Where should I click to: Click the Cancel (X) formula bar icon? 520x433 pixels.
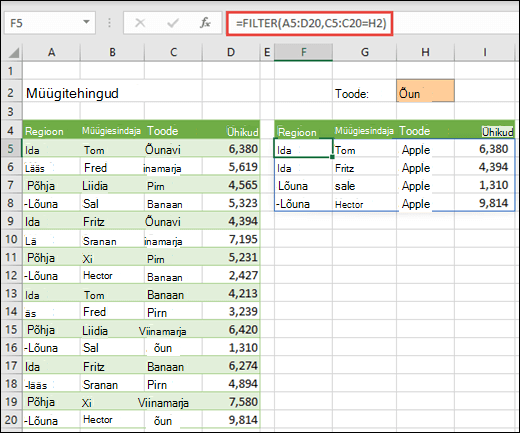tap(140, 23)
